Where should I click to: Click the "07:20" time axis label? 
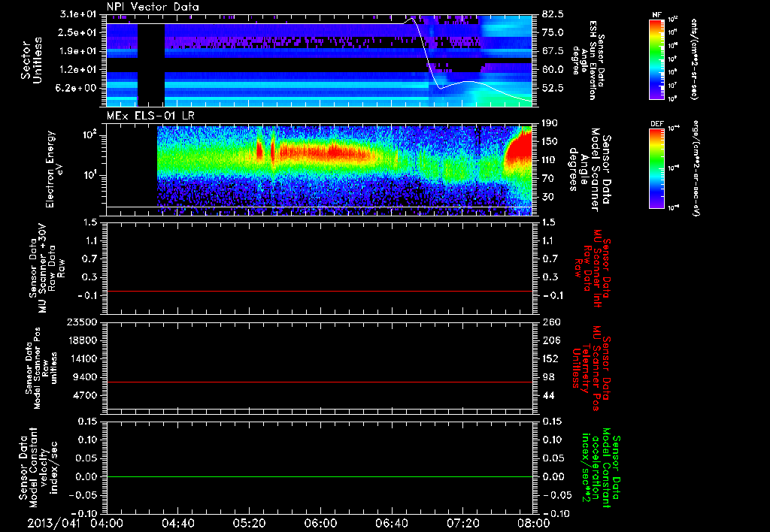pos(462,523)
